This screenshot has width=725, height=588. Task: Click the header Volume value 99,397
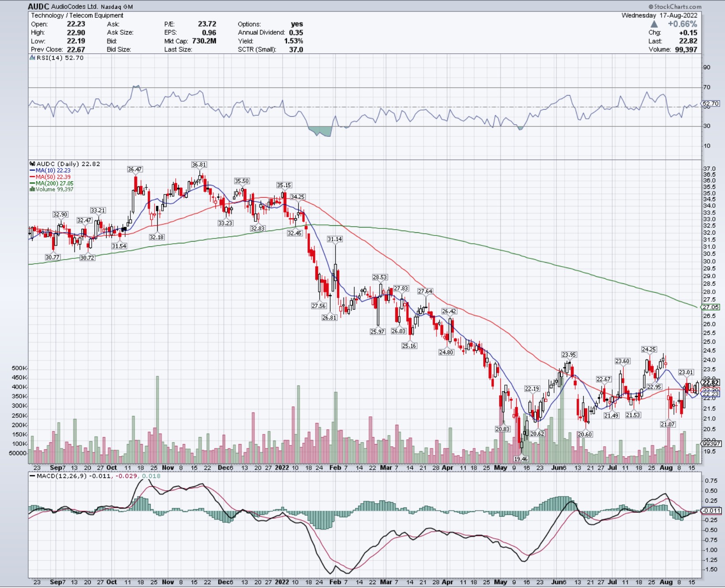coord(686,50)
